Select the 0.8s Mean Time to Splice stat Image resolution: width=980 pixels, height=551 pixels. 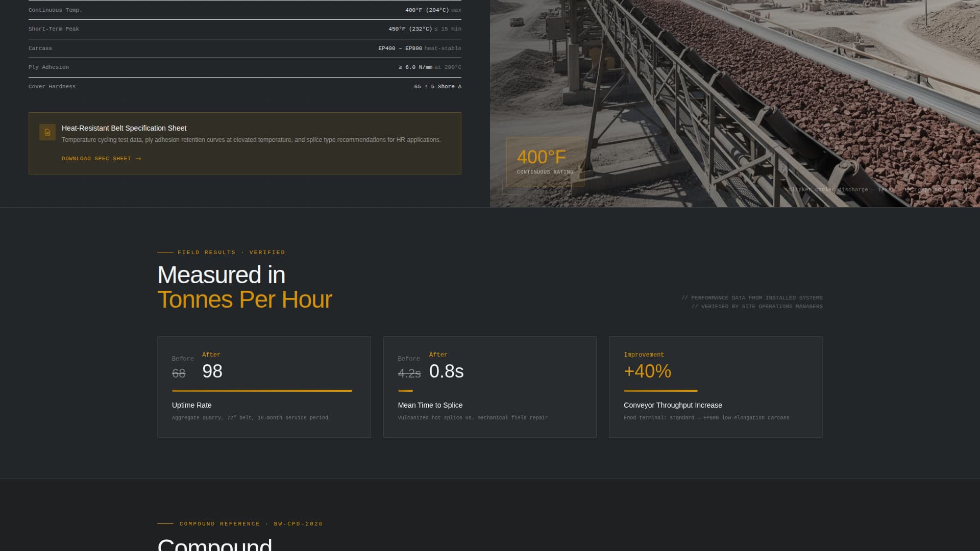[489, 386]
